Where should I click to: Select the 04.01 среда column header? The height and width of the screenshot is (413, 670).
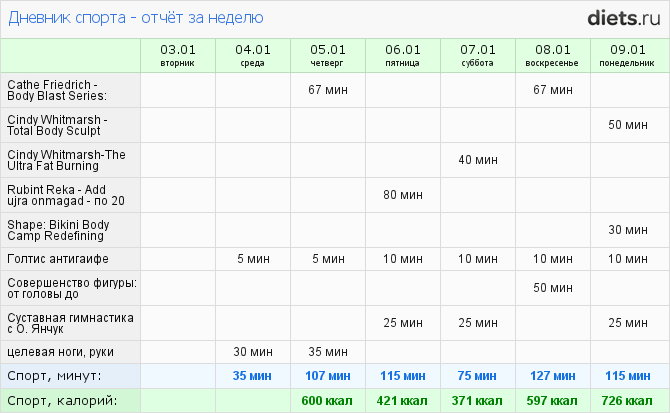[252, 55]
